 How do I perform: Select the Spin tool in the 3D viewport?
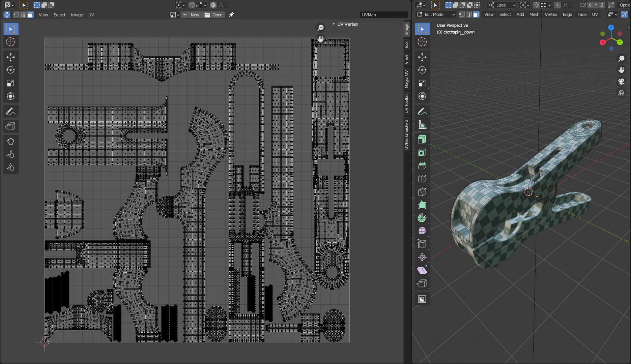click(422, 218)
